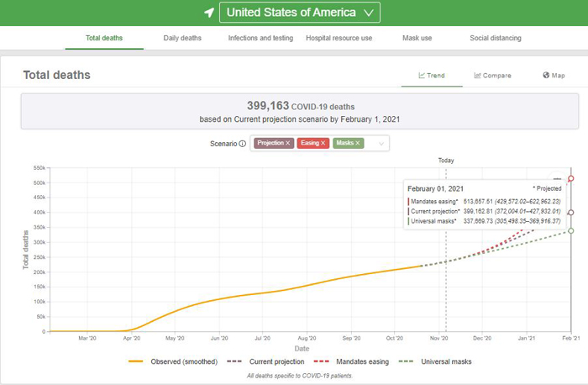Remove the Projection scenario tag

tap(287, 143)
